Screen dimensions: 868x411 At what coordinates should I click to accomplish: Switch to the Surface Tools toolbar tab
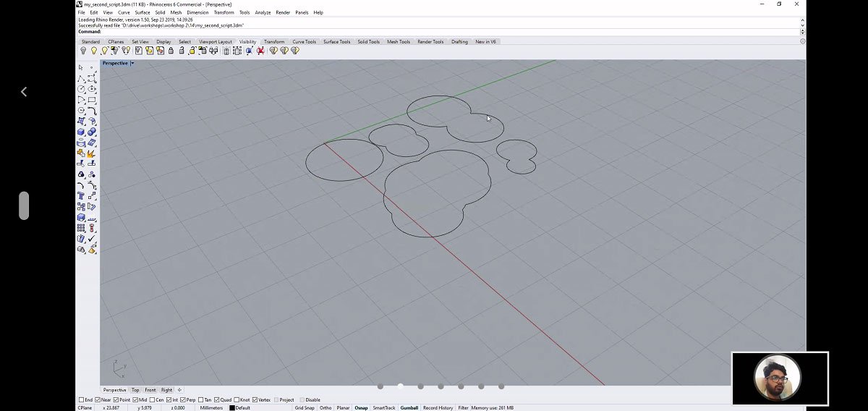(x=336, y=42)
